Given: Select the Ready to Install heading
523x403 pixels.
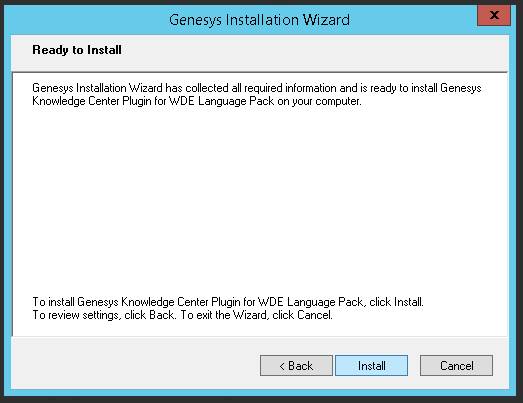Looking at the screenshot, I should [77, 50].
